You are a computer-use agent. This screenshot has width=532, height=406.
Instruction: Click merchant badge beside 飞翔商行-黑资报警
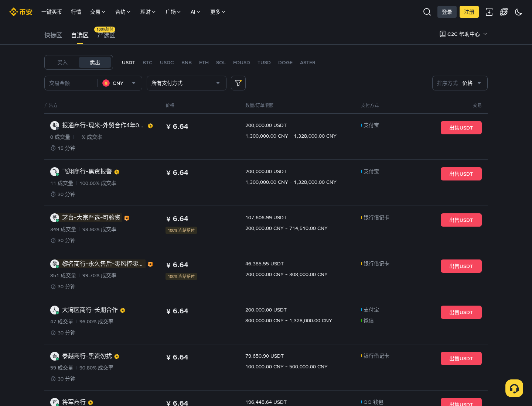[117, 172]
